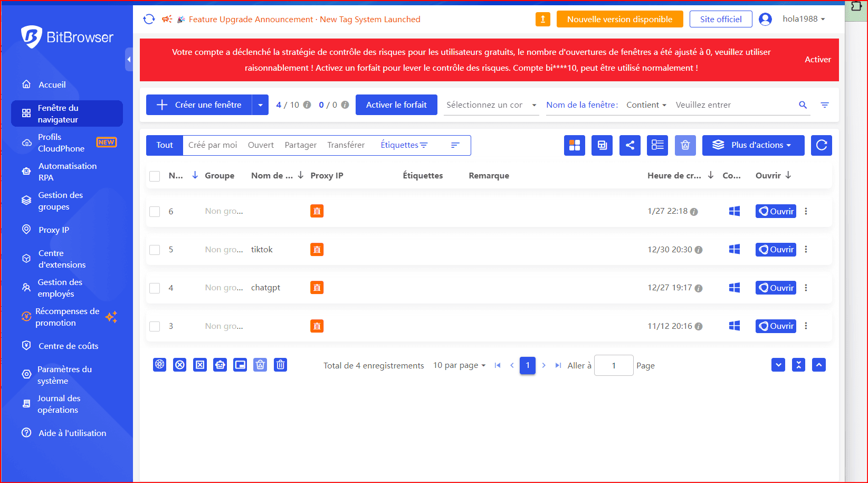Click the bottom bar delete trash icon
The image size is (868, 483).
point(281,365)
